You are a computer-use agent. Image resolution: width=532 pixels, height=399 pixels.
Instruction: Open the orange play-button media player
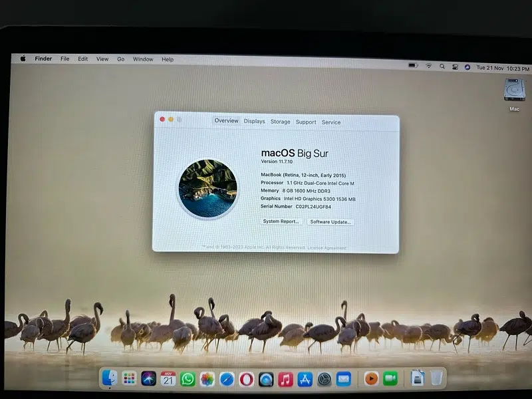[371, 378]
